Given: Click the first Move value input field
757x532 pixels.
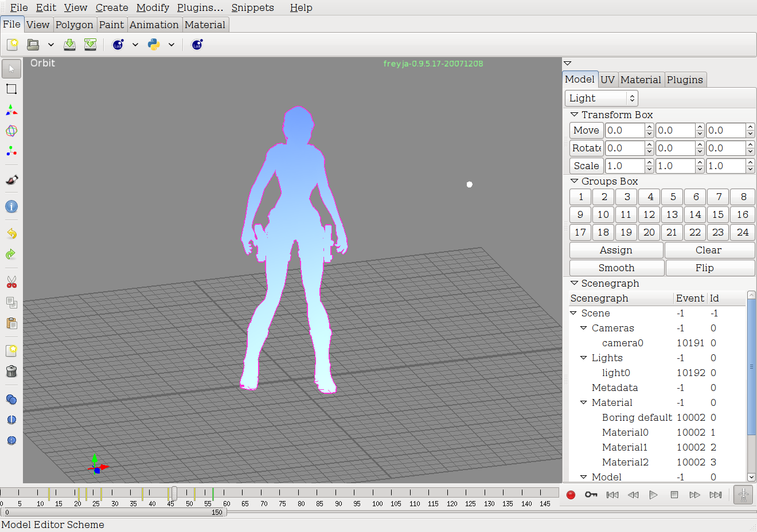Looking at the screenshot, I should [625, 130].
